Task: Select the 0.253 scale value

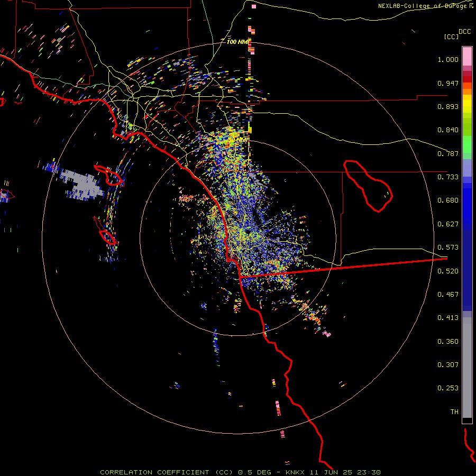Action: [448, 388]
